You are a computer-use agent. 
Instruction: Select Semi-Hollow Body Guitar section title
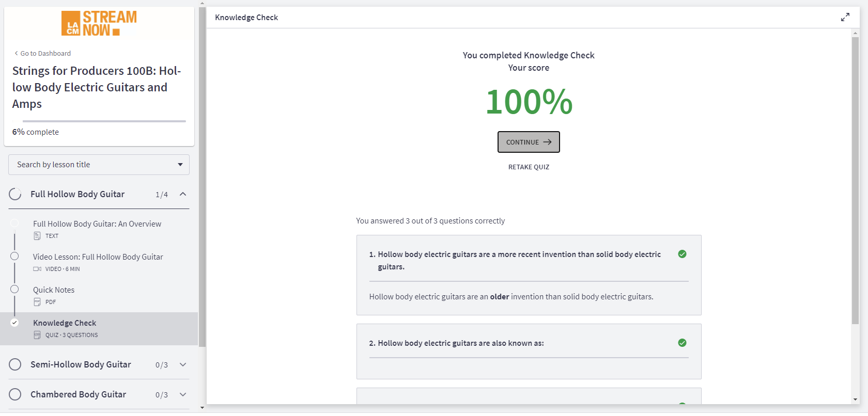(81, 364)
